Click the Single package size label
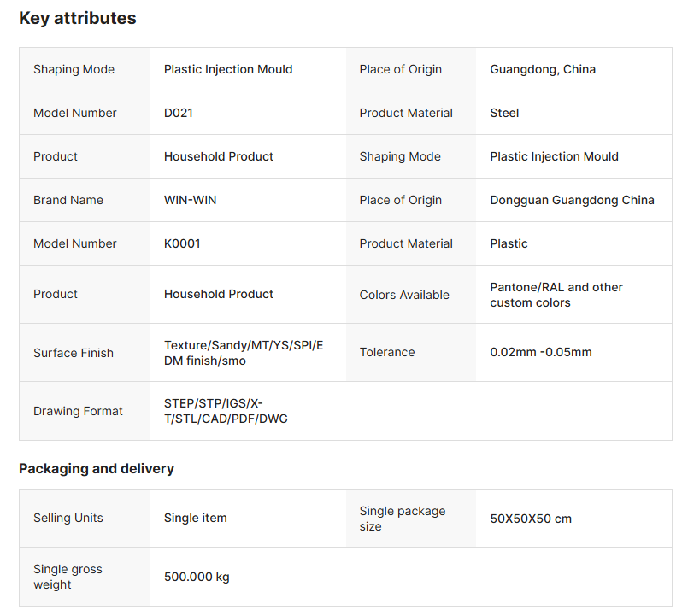Viewport: 688px width, 616px height. (x=403, y=519)
